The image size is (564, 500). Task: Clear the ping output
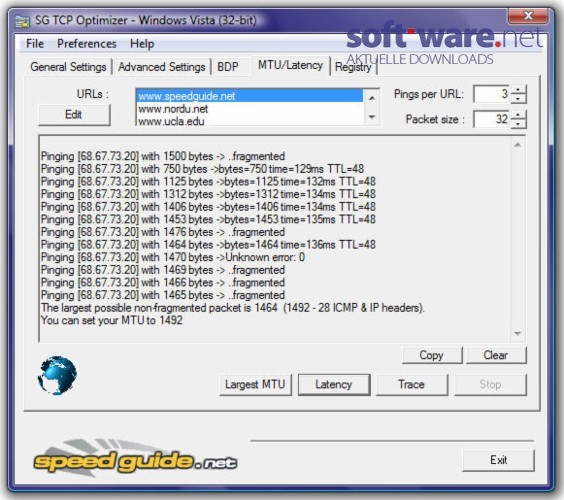[496, 355]
